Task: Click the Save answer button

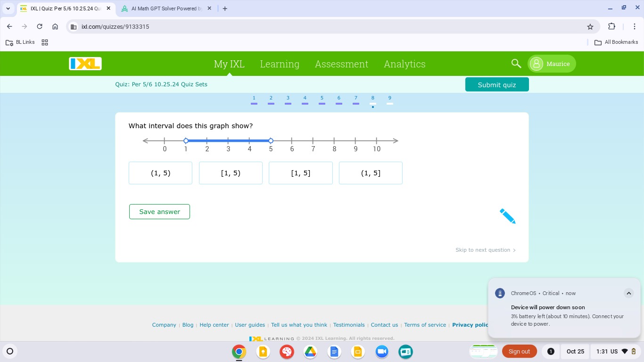Action: pyautogui.click(x=159, y=212)
